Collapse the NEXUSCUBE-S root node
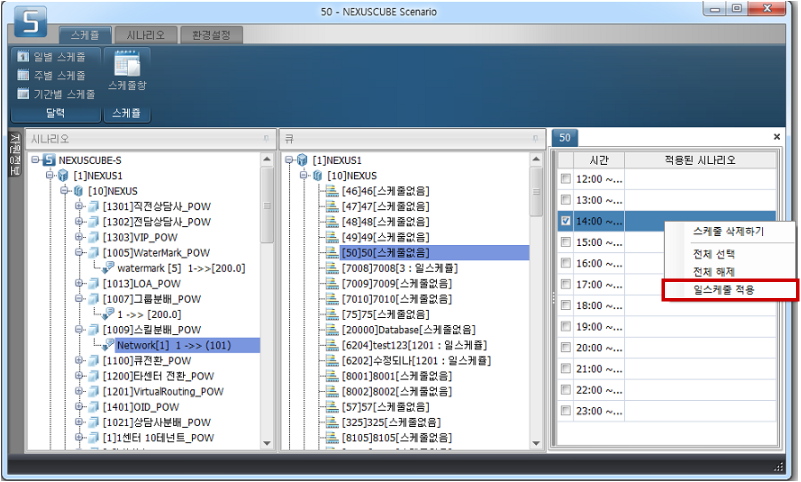This screenshot has height=482, width=801. (35, 160)
